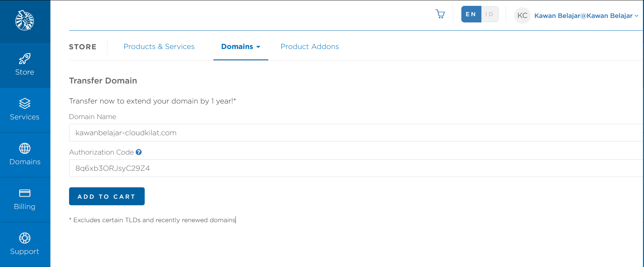
Task: Go to Services via the layers icon
Action: pyautogui.click(x=25, y=104)
